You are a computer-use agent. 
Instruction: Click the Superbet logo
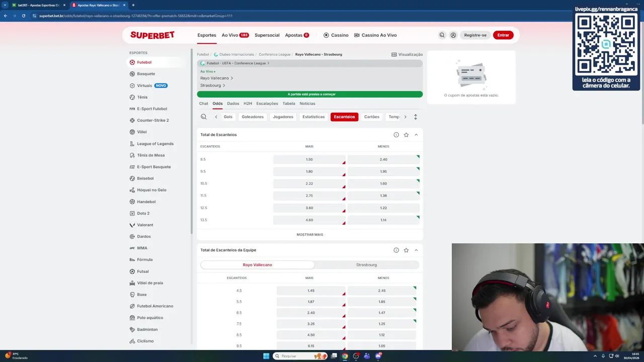[152, 35]
